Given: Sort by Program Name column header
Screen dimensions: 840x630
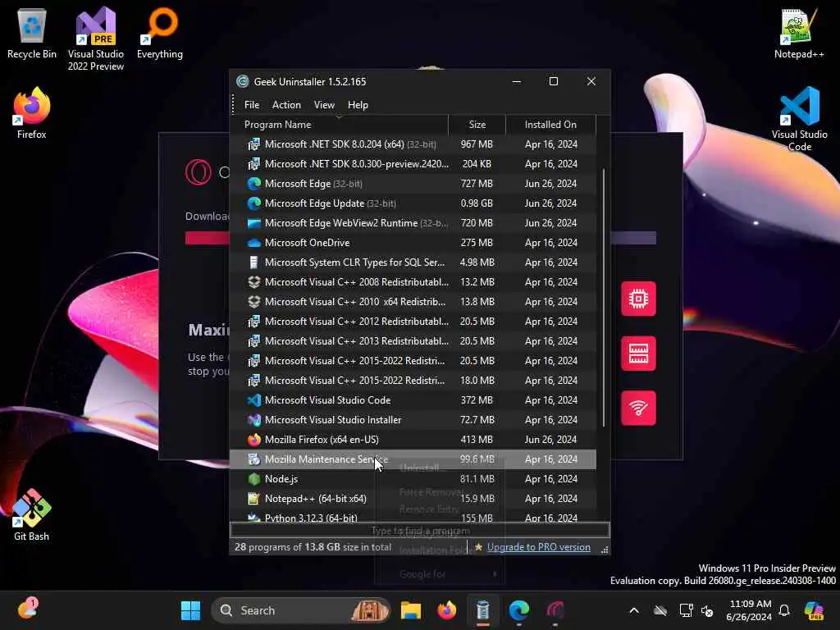Looking at the screenshot, I should 339,125.
